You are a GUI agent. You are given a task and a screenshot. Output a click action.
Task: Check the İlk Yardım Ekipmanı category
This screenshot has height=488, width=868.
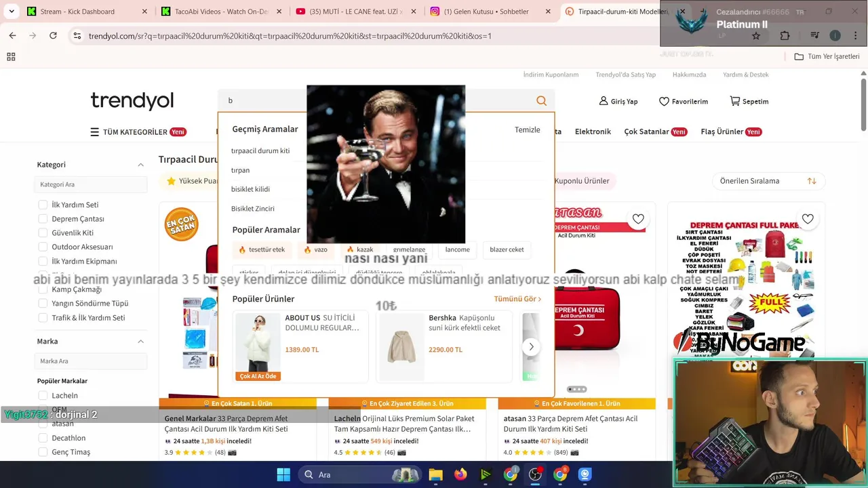(x=43, y=262)
